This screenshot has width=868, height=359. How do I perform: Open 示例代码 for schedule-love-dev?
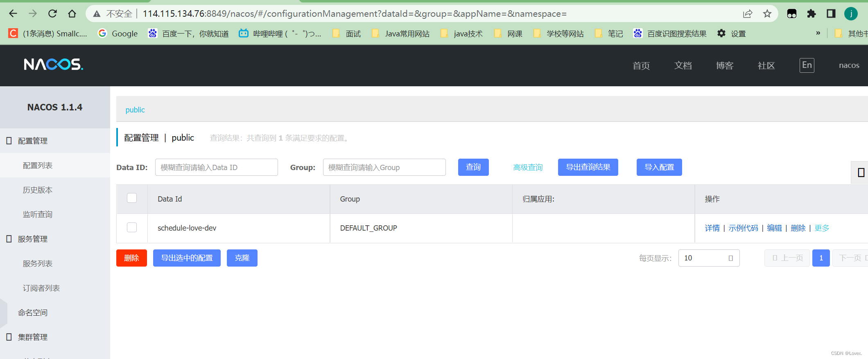point(743,228)
